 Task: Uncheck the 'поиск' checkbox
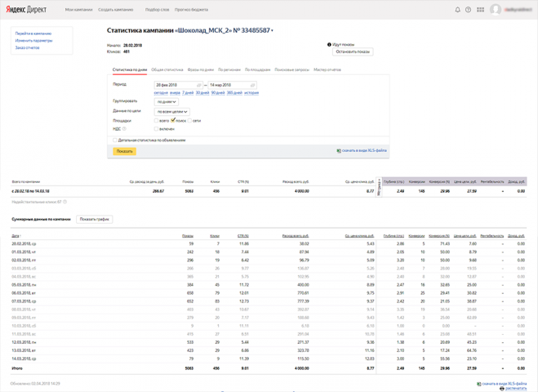pos(173,121)
